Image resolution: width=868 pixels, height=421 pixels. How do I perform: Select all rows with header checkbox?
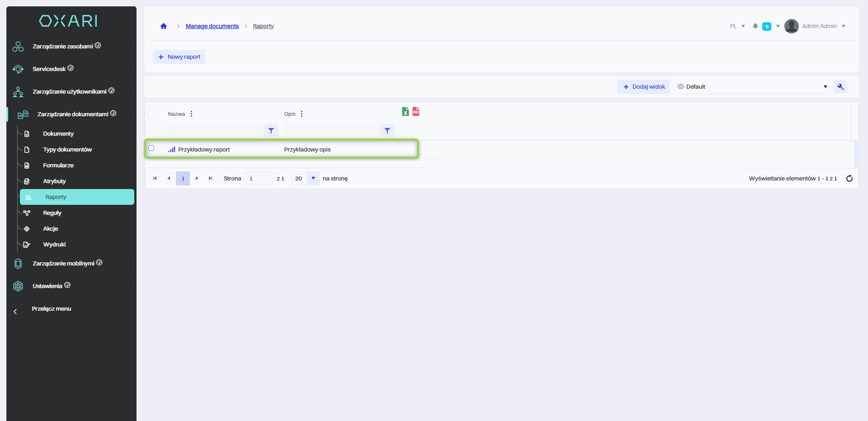[x=151, y=114]
